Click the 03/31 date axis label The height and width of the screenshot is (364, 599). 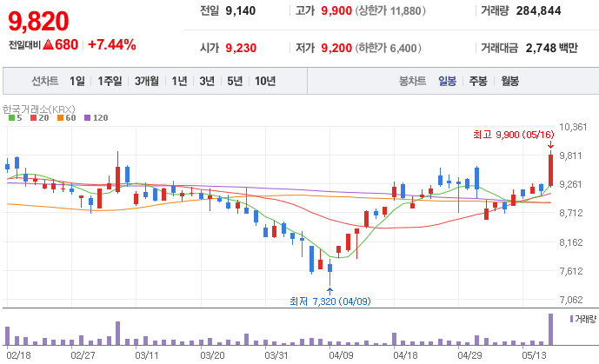tap(276, 355)
